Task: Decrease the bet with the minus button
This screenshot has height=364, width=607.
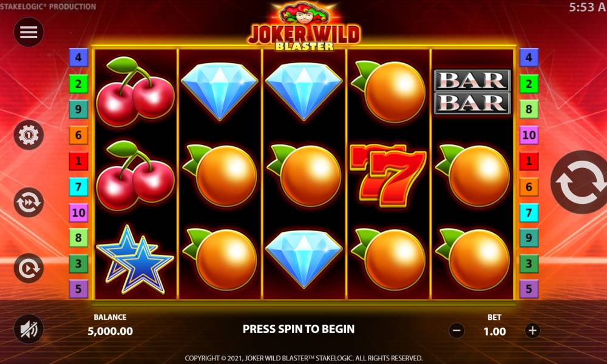Action: (x=457, y=331)
